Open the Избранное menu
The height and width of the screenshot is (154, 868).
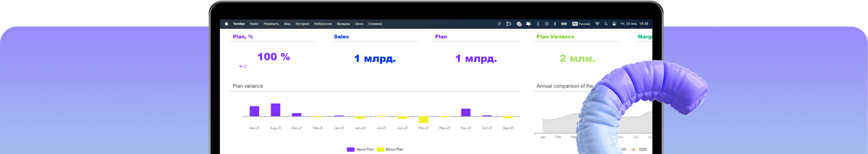pyautogui.click(x=323, y=24)
